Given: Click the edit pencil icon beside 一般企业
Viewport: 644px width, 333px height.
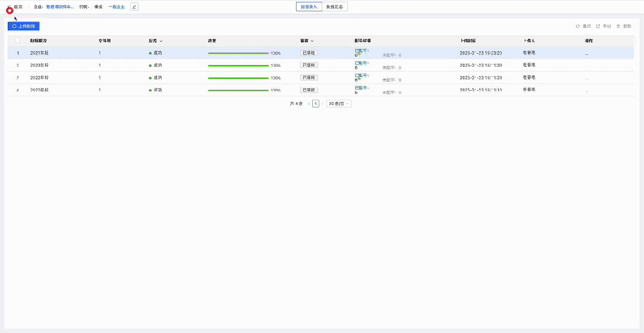Looking at the screenshot, I should [x=134, y=7].
